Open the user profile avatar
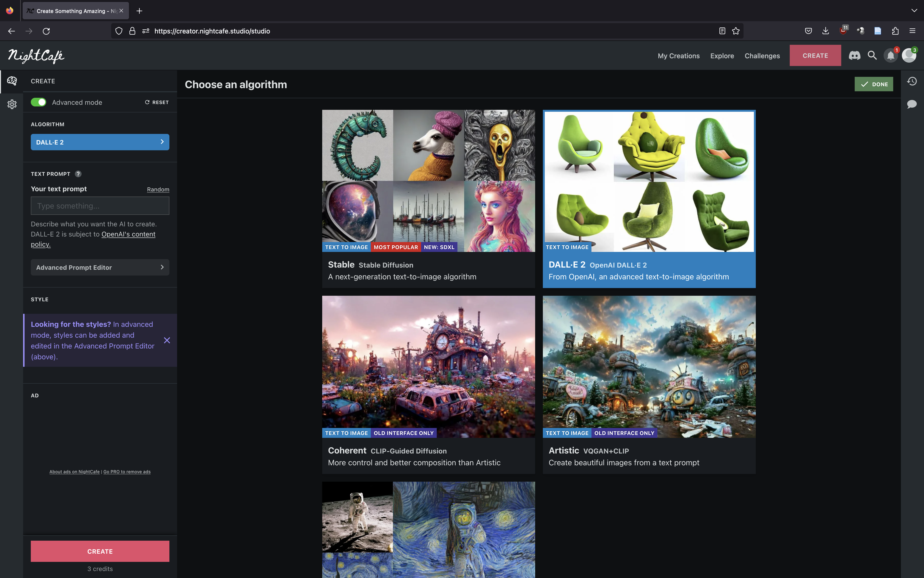The height and width of the screenshot is (578, 924). click(909, 56)
